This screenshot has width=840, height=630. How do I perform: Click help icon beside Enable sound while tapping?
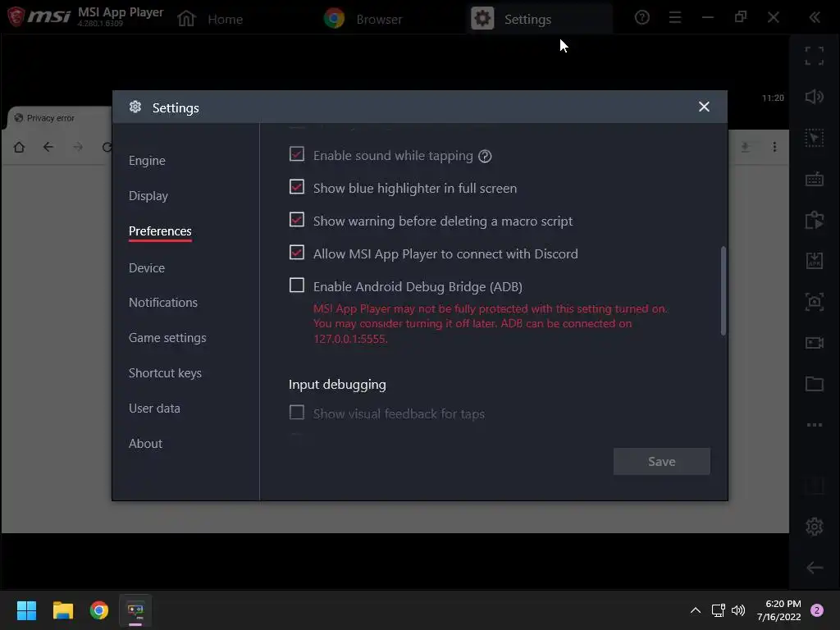click(x=485, y=157)
